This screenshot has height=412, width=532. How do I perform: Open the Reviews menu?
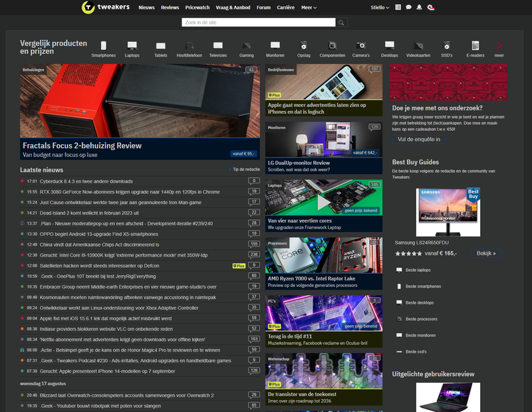coord(170,7)
